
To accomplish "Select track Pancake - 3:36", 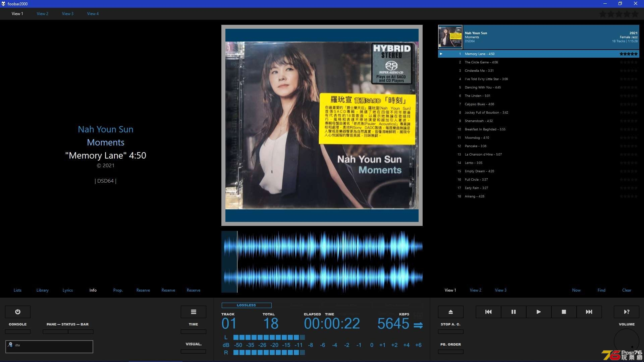I will 539,146.
